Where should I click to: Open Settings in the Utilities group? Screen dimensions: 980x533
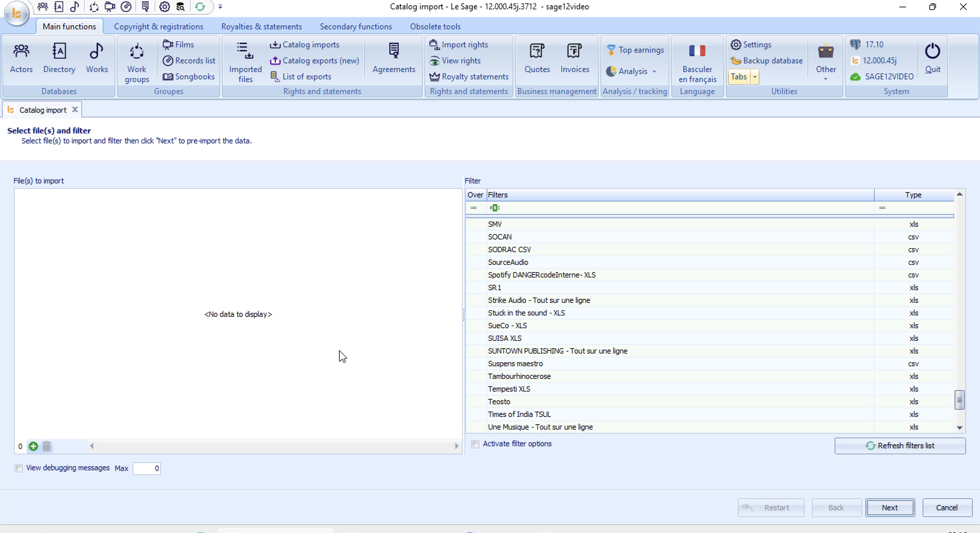click(751, 45)
